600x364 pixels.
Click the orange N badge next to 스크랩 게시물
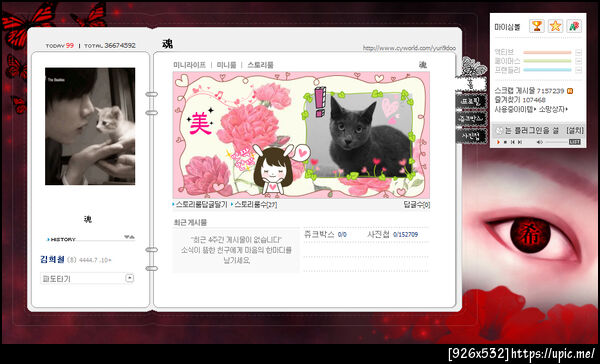pyautogui.click(x=570, y=91)
